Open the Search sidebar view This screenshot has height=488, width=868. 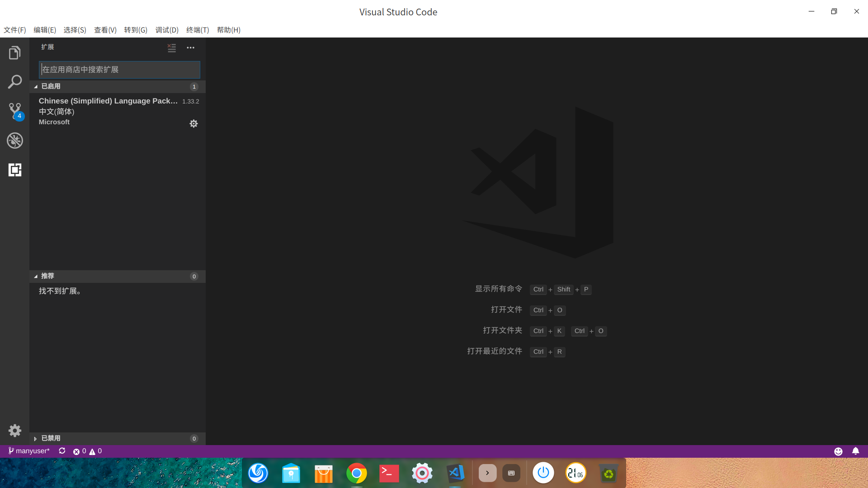[14, 82]
